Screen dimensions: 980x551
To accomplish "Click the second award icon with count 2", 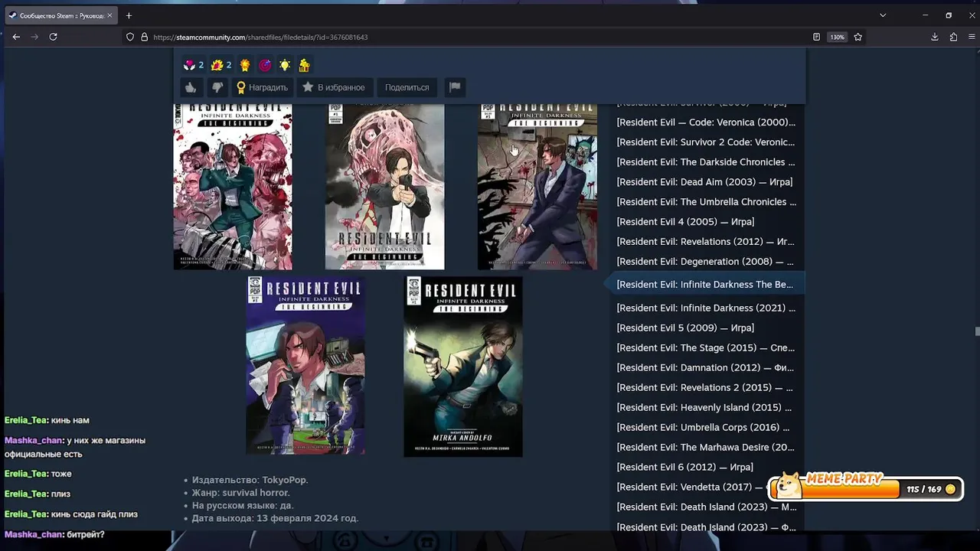I will [x=217, y=65].
